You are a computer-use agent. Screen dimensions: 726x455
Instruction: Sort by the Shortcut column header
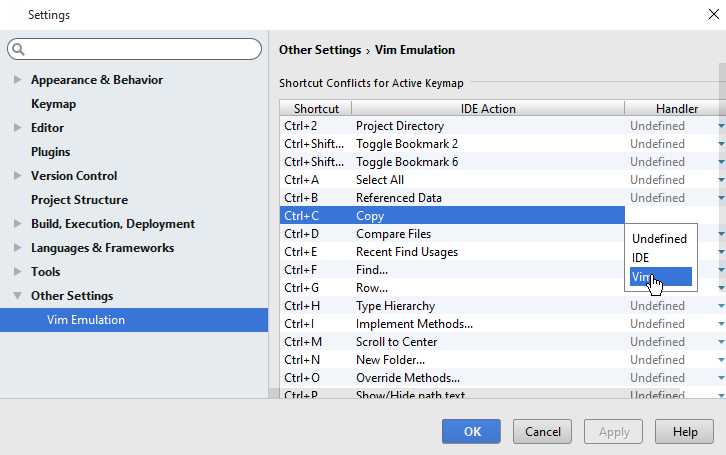coord(315,108)
